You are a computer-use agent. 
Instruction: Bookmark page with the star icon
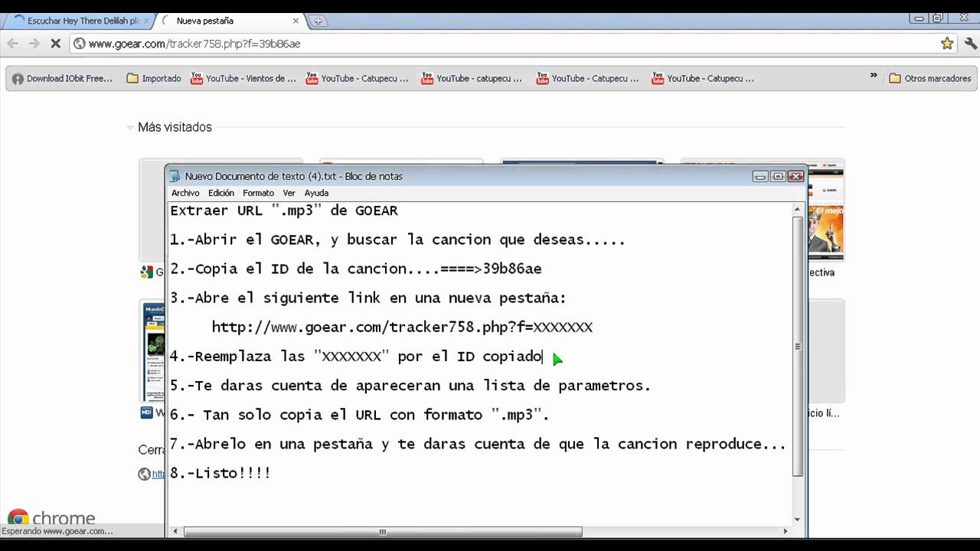947,44
